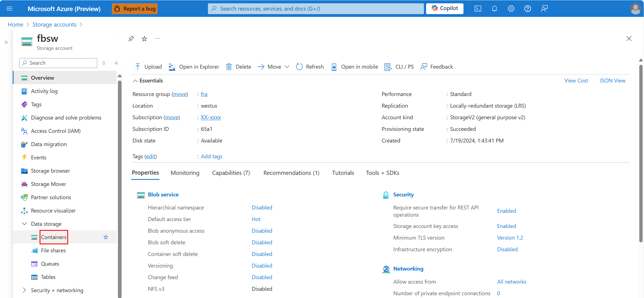
Task: Click the CLI / PS icon
Action: click(388, 67)
